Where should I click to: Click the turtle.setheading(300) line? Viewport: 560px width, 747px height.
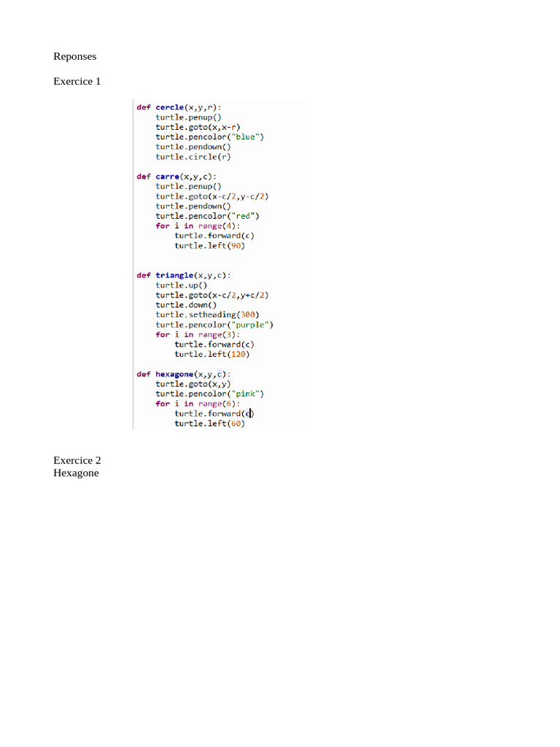[x=207, y=314]
